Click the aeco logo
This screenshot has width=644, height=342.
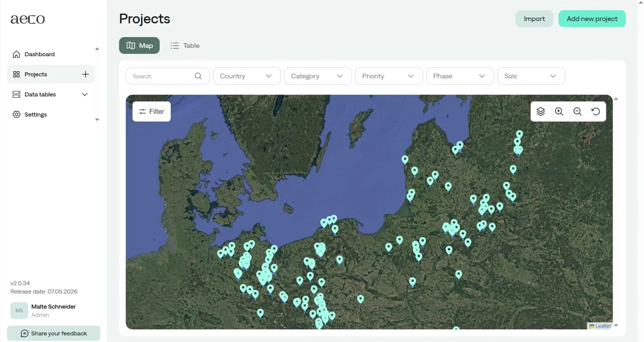[x=28, y=19]
